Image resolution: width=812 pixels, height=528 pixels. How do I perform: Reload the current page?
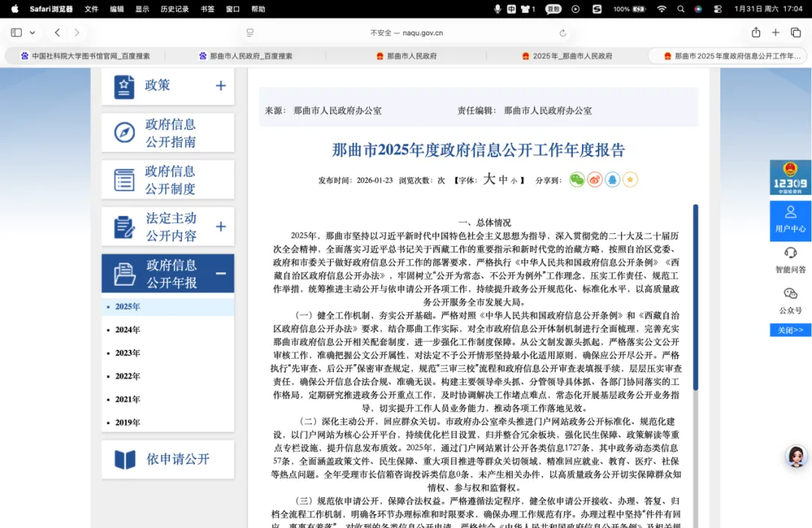tap(563, 32)
